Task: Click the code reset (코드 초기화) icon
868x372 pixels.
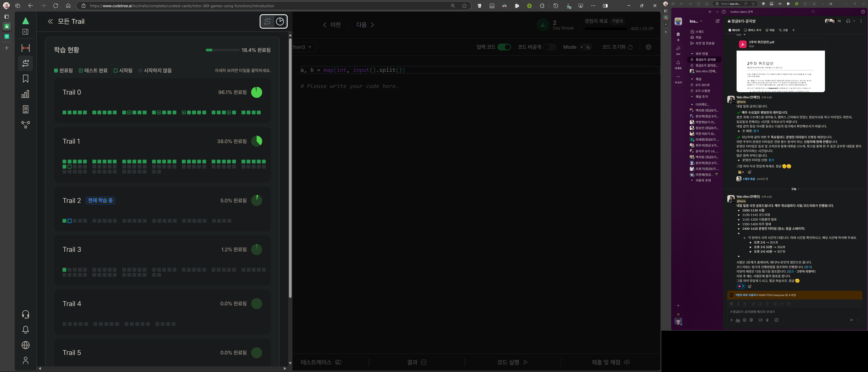Action: click(630, 47)
